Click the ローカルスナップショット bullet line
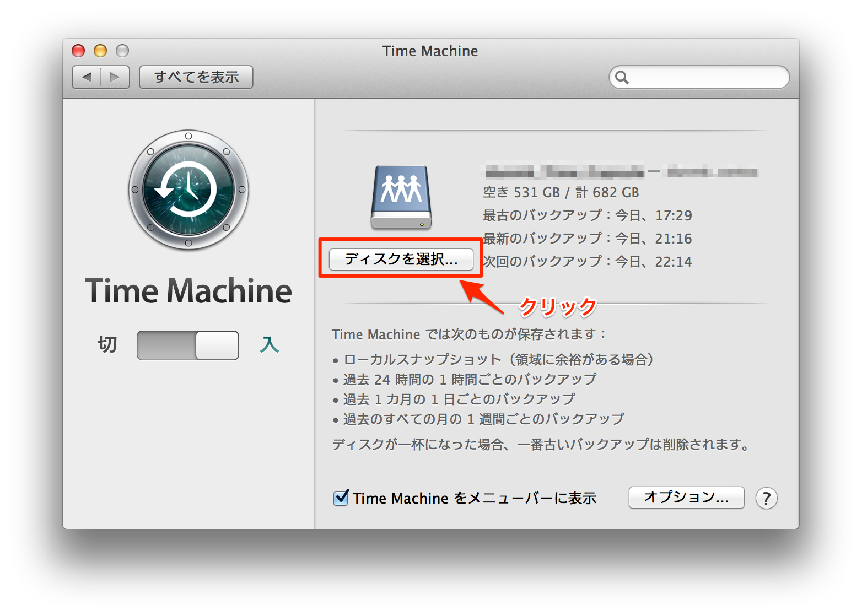 493,360
